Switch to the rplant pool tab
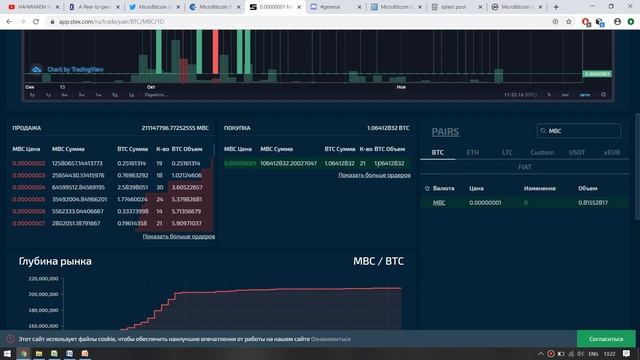The image size is (640, 360). click(456, 7)
